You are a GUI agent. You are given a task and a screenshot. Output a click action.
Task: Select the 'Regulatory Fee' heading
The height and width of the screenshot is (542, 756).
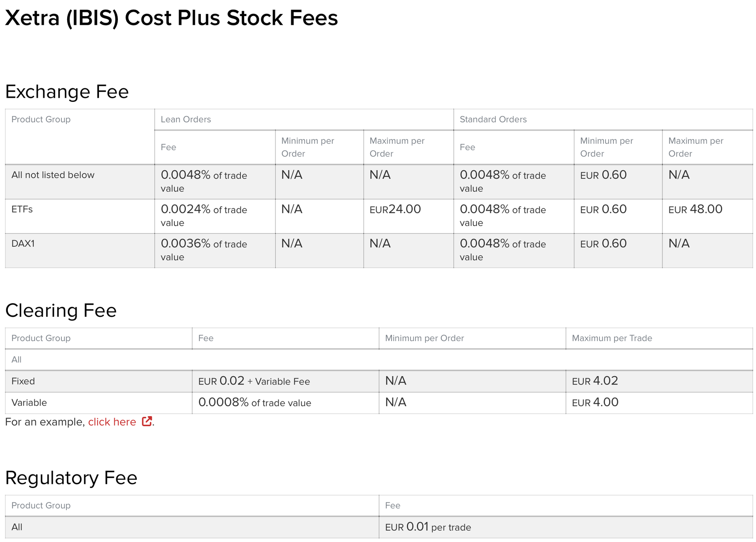[x=71, y=478]
